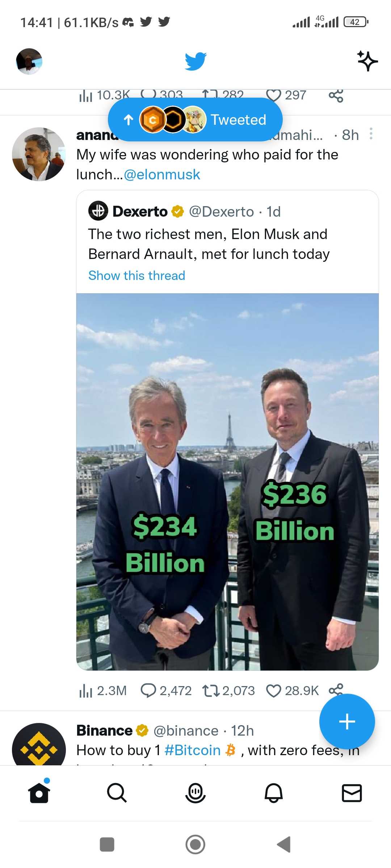Tap the new tweets 'Tweeted' pill
This screenshot has height=868, width=391.
(195, 120)
